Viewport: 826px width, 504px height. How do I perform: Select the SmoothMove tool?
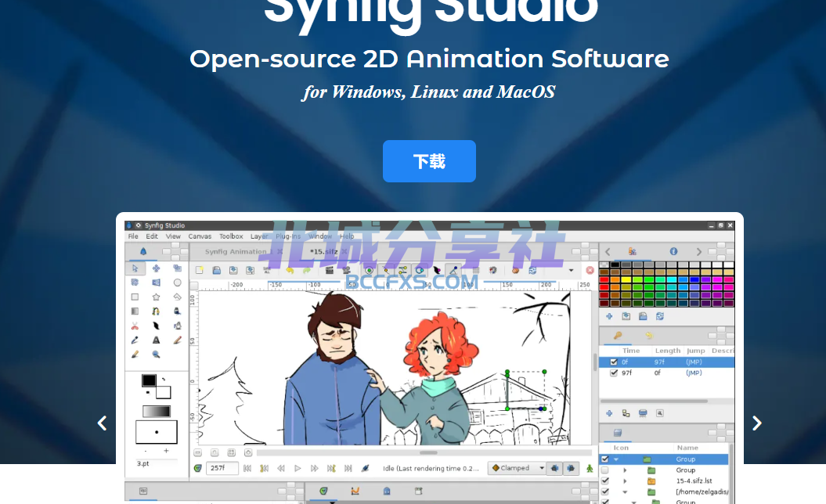click(x=156, y=268)
